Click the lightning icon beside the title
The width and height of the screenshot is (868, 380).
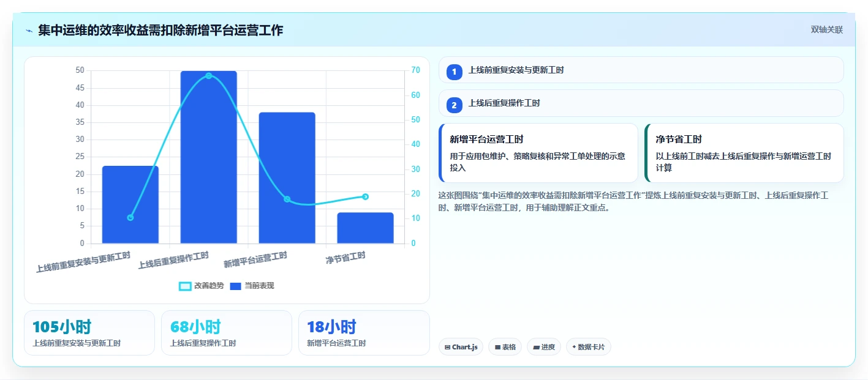(x=29, y=31)
